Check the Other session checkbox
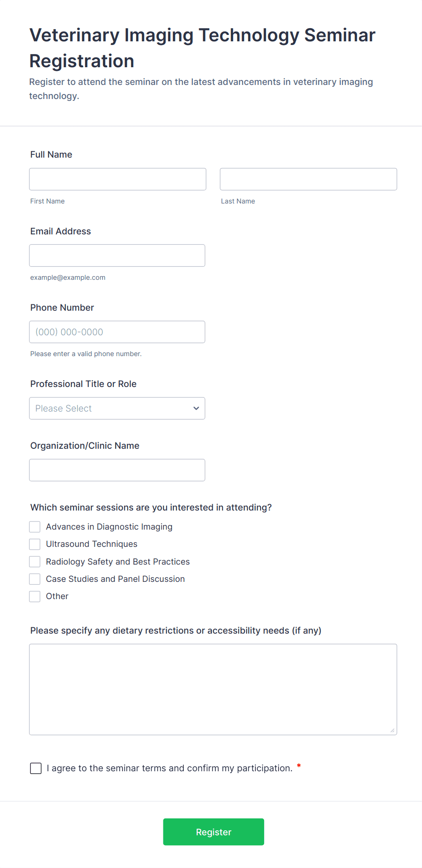422x868 pixels. click(x=35, y=596)
